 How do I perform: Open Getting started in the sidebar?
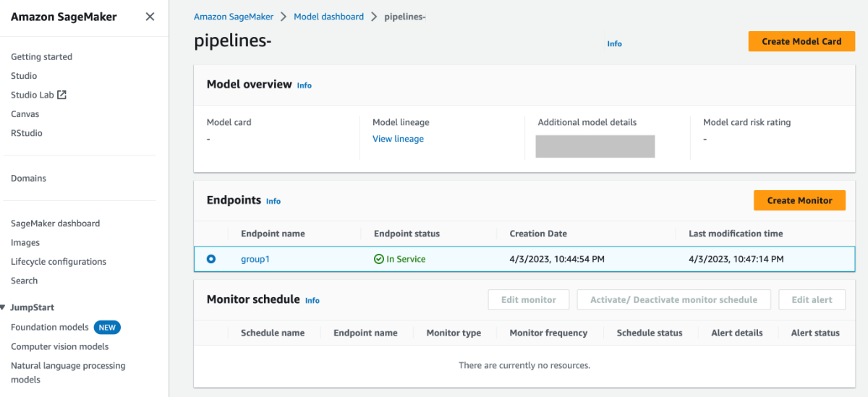[41, 57]
